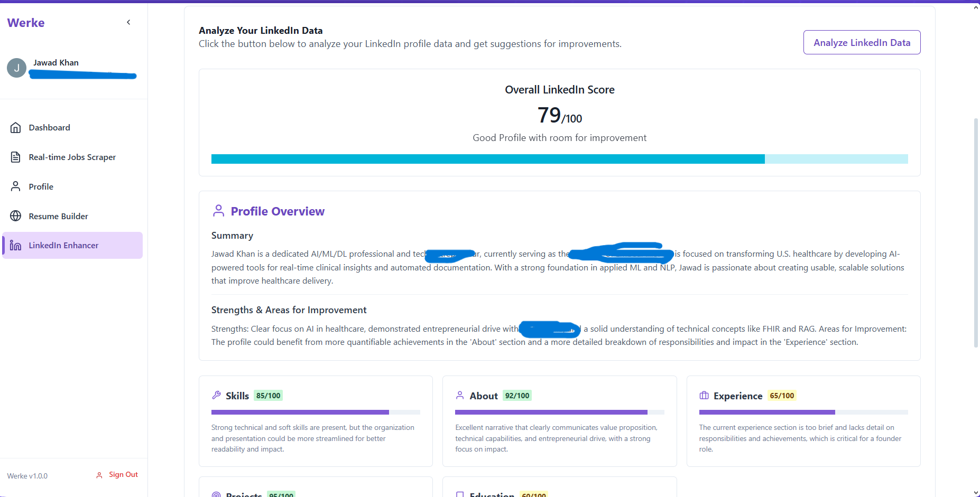Click the J user avatar
The image size is (980, 497).
[x=16, y=68]
